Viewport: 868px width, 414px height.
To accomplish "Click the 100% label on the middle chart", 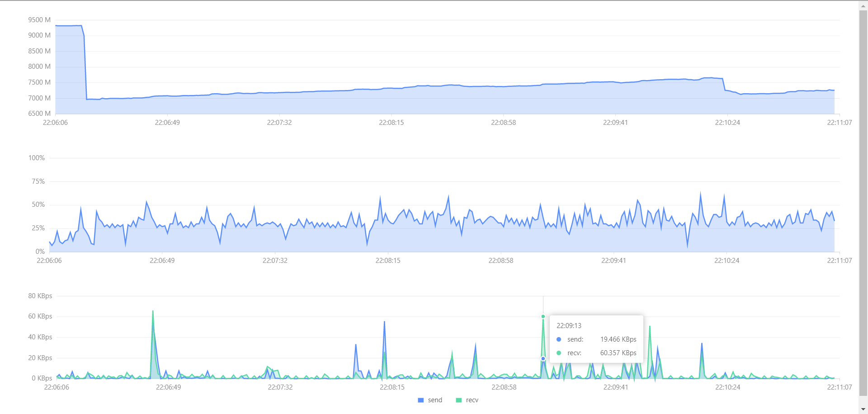I will pos(37,158).
